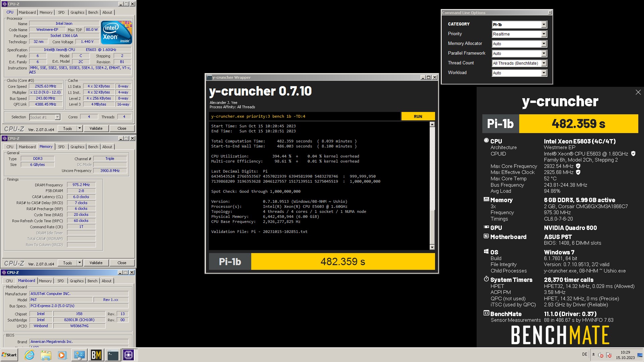
Task: Open Internet Explorer from the taskbar
Action: (x=30, y=355)
